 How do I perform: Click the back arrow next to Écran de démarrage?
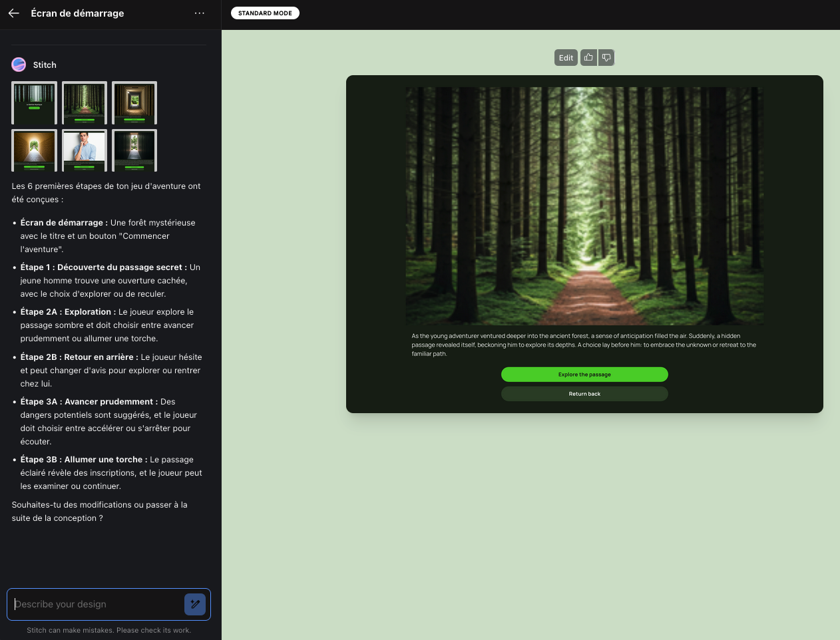click(x=14, y=13)
